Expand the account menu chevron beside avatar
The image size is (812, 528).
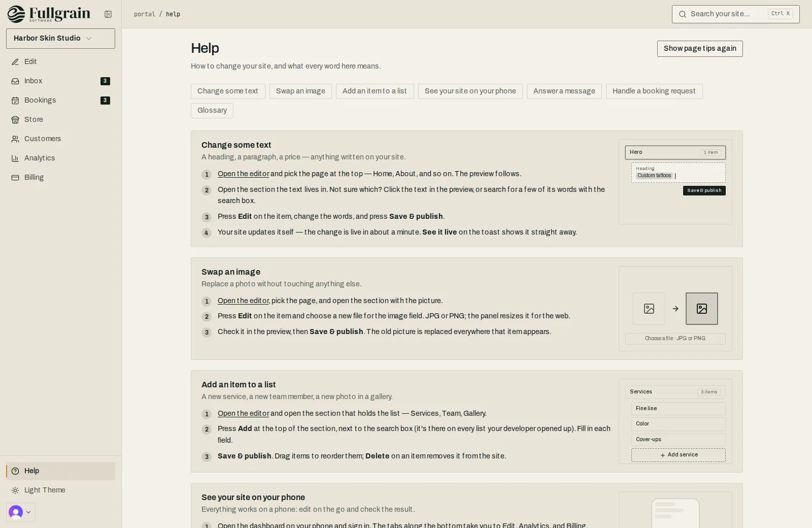pos(28,512)
